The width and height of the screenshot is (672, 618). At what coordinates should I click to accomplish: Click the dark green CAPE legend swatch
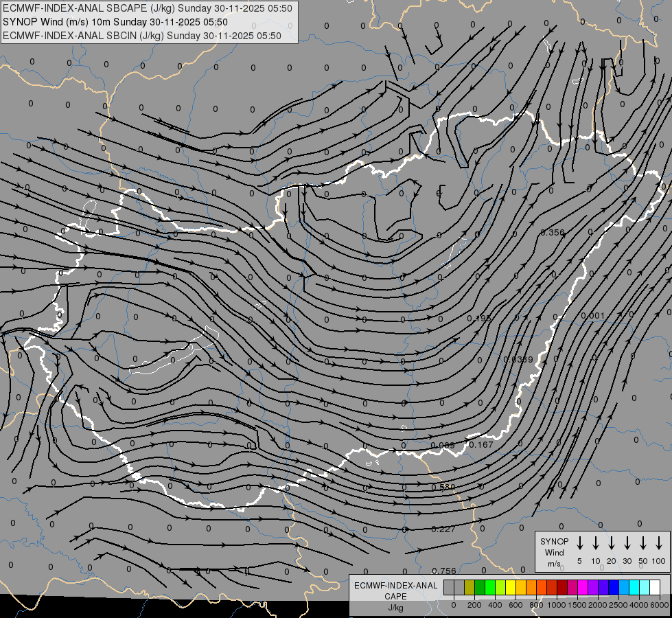pyautogui.click(x=480, y=587)
